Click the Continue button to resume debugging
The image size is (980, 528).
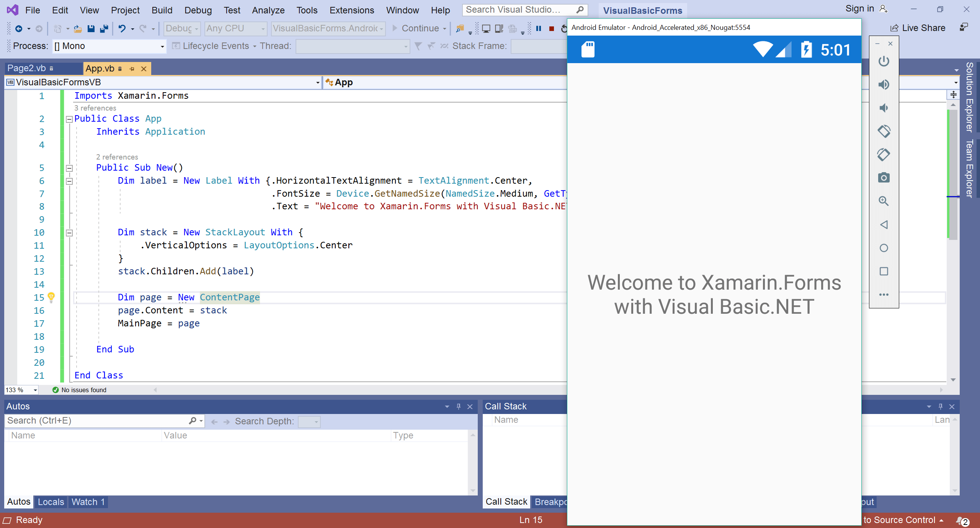coord(420,28)
